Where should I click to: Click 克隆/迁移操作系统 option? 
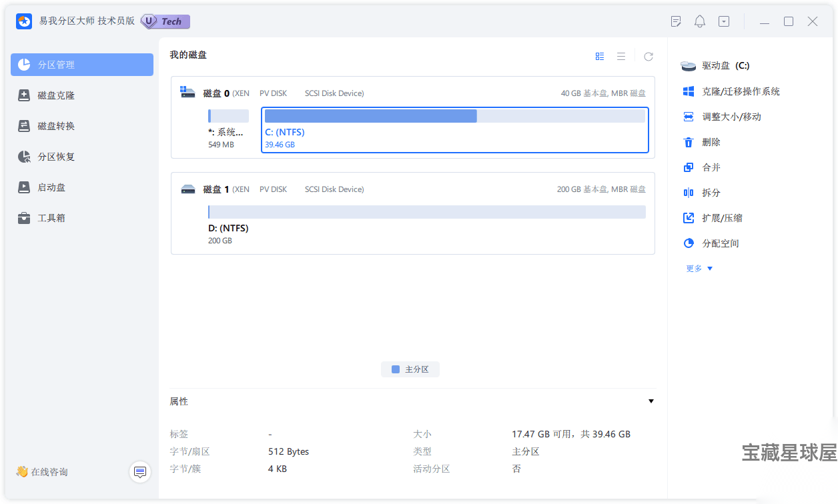[731, 91]
